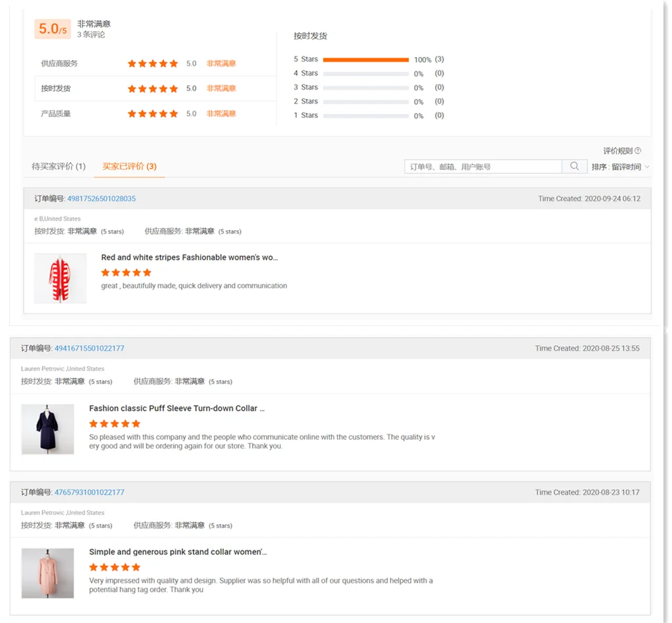Click the order search input field
This screenshot has width=672, height=623.
(x=482, y=167)
